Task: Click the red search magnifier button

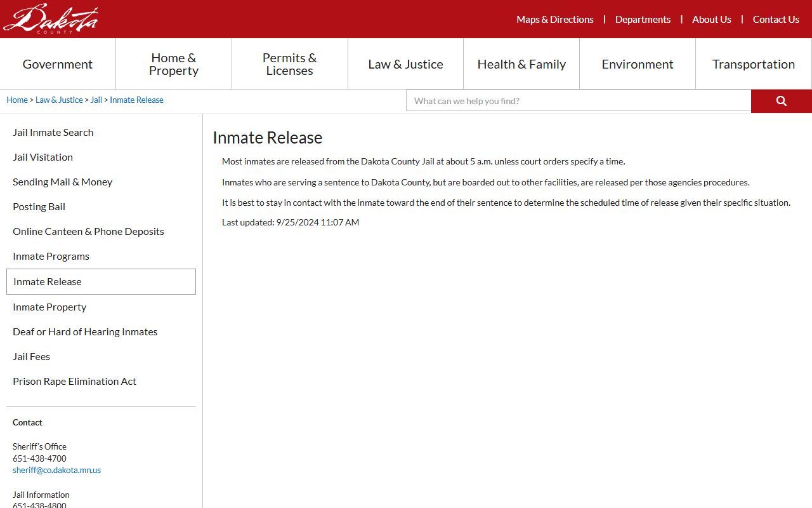Action: [782, 101]
